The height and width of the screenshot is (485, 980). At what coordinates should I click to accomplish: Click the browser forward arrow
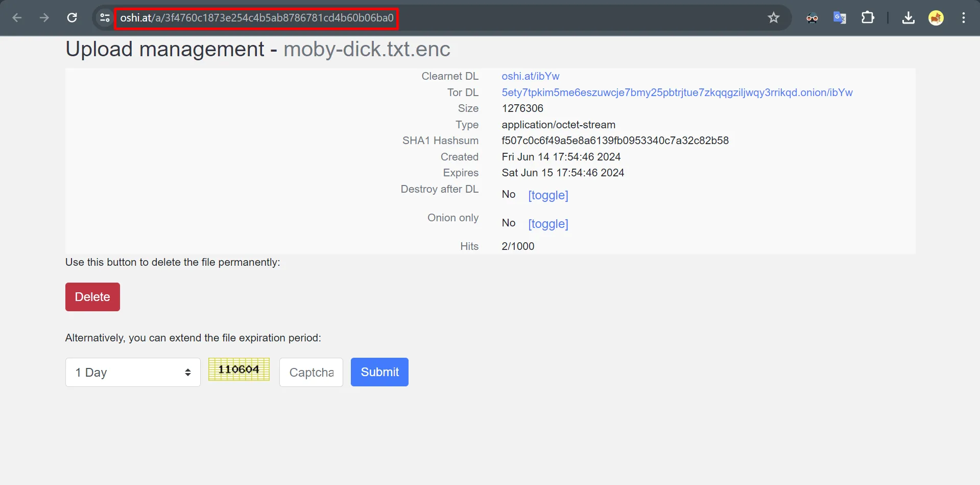44,18
